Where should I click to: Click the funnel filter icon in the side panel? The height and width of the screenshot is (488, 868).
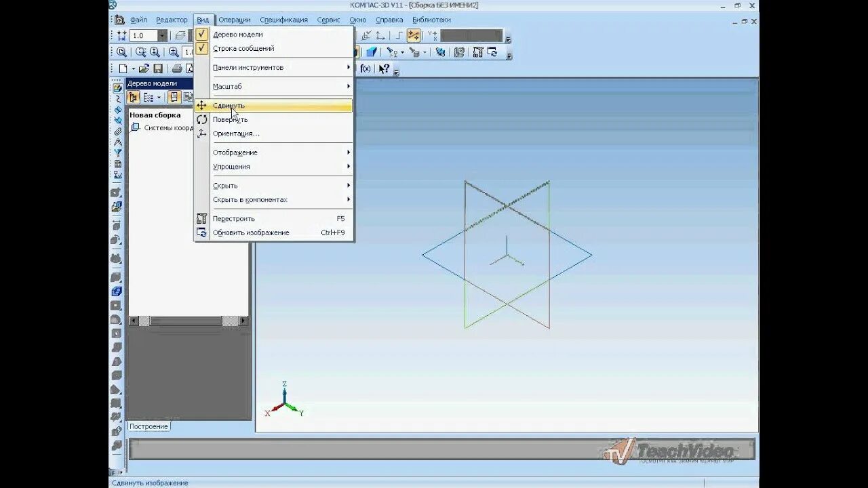coord(118,152)
